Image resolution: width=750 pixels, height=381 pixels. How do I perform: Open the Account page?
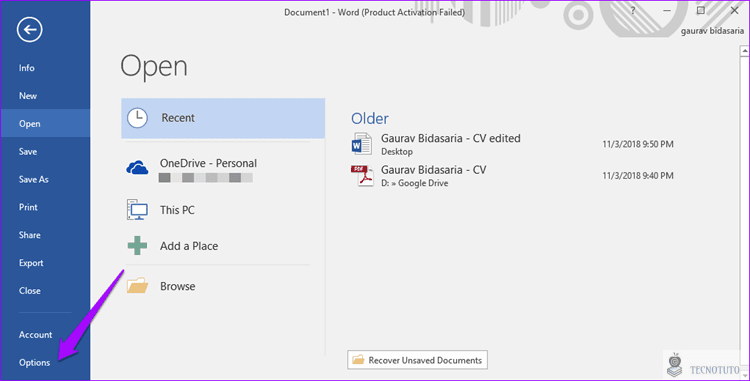(x=45, y=335)
